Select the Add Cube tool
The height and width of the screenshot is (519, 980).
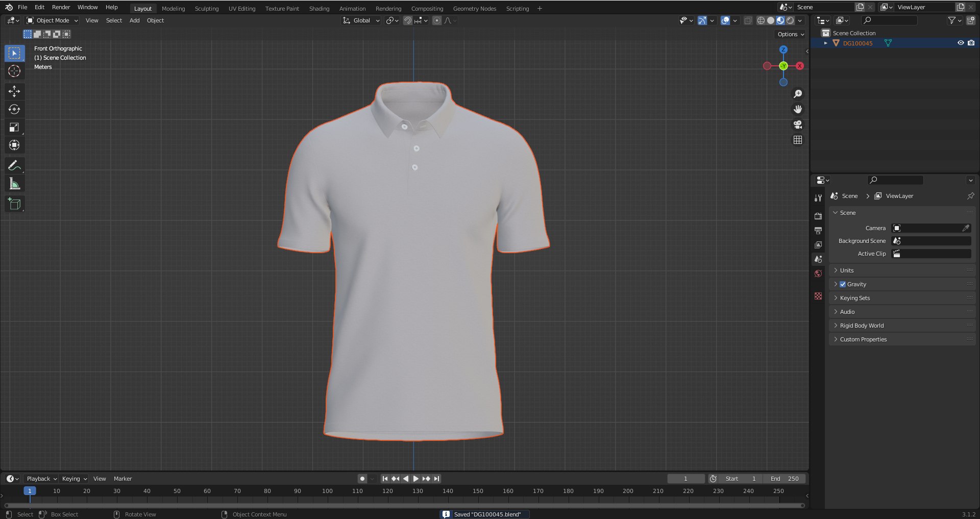click(14, 204)
